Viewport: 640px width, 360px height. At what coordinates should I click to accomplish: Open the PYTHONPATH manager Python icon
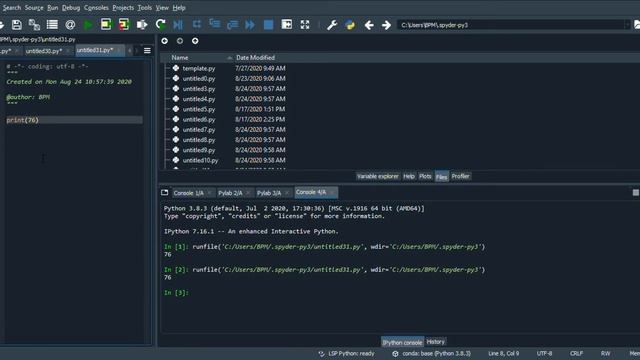(x=350, y=25)
